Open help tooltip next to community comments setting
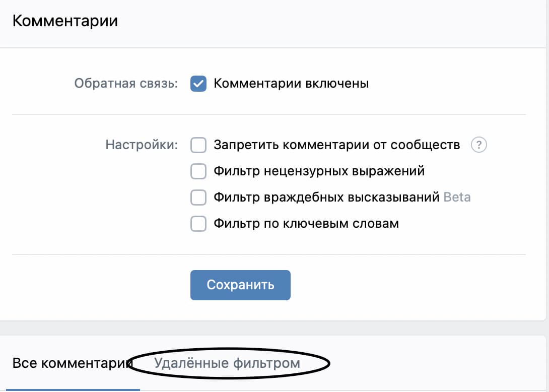The height and width of the screenshot is (392, 549). pos(479,145)
